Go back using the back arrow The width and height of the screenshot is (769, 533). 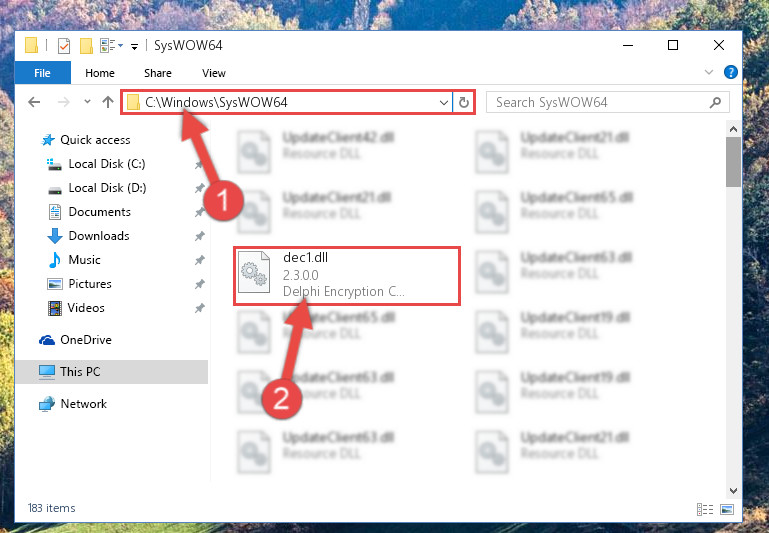click(x=34, y=102)
